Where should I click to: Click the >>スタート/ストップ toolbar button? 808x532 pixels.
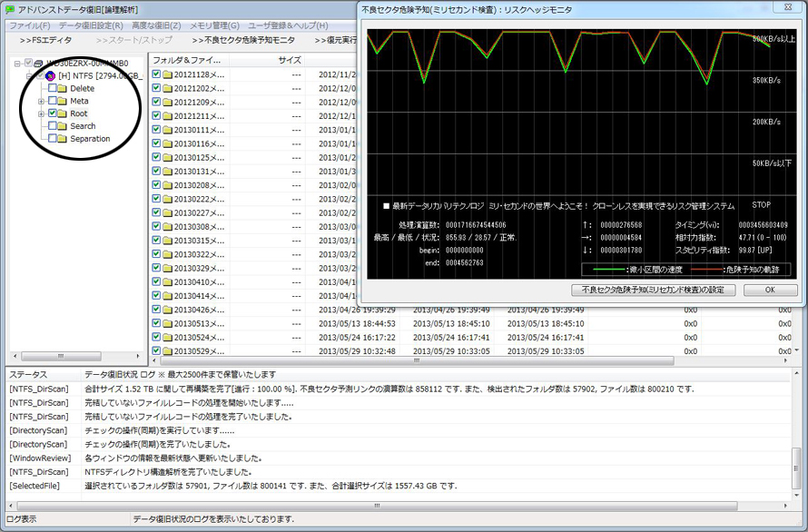coord(134,40)
